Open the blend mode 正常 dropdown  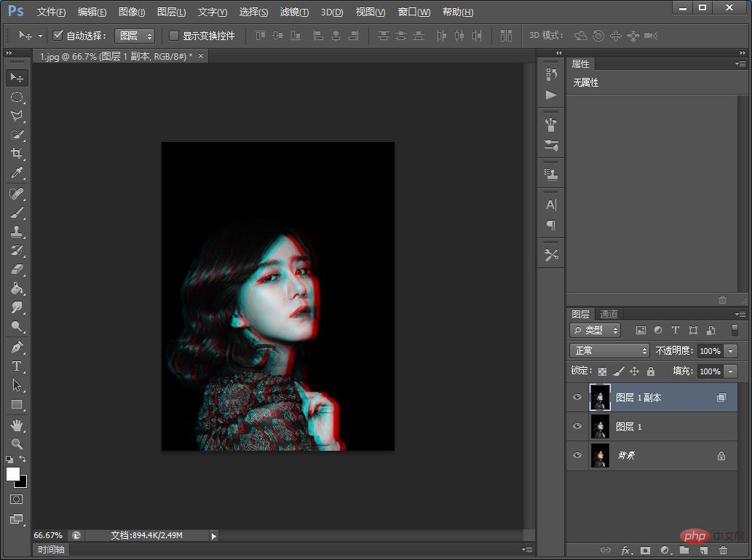pyautogui.click(x=609, y=351)
